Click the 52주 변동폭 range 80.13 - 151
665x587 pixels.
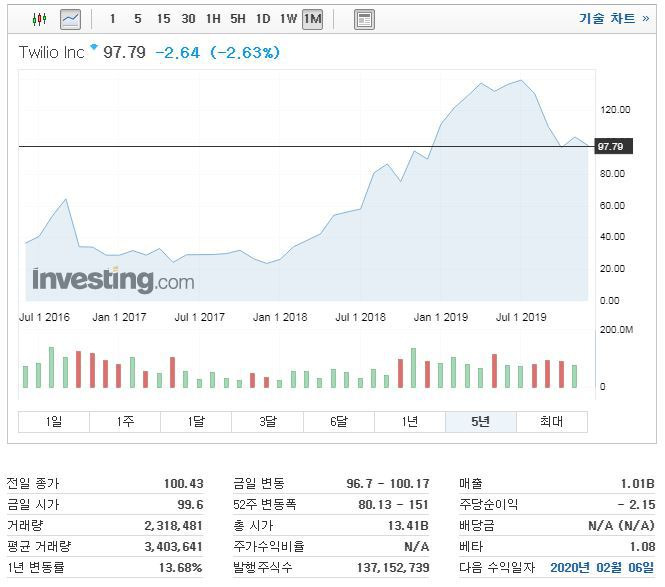click(x=393, y=505)
